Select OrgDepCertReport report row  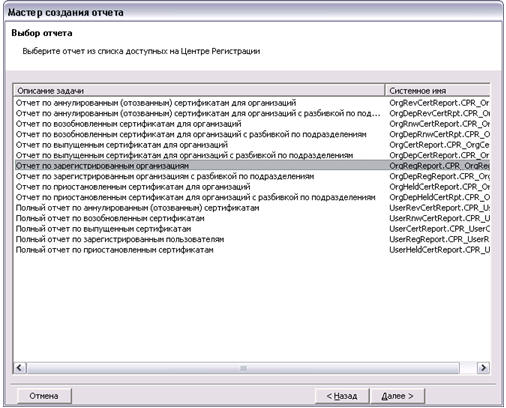(x=252, y=155)
